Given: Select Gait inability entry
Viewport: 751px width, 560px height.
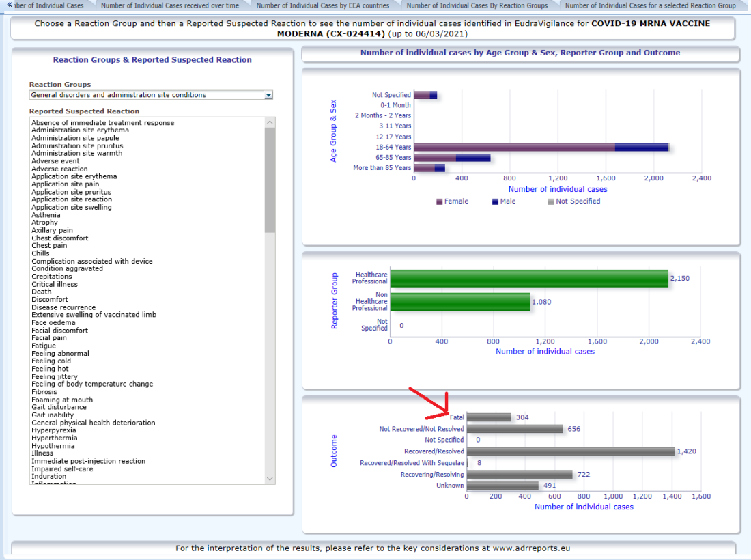Looking at the screenshot, I should tap(53, 415).
